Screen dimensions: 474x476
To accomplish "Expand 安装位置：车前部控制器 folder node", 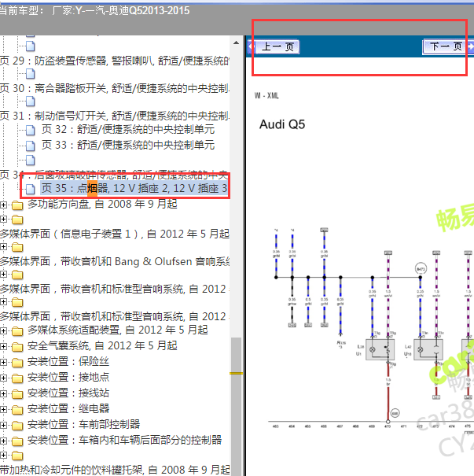I will point(3,426).
